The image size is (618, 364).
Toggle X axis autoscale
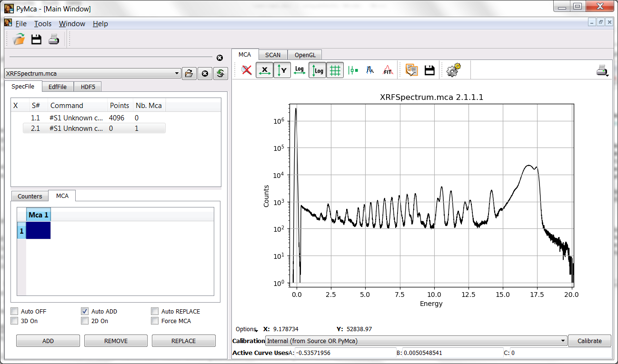[265, 69]
